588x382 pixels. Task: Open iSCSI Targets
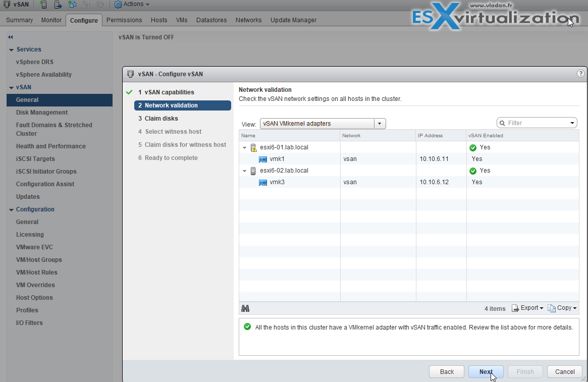(35, 159)
